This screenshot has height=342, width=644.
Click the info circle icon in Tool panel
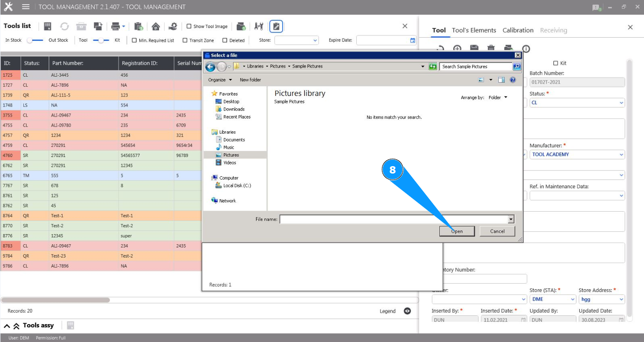[526, 49]
